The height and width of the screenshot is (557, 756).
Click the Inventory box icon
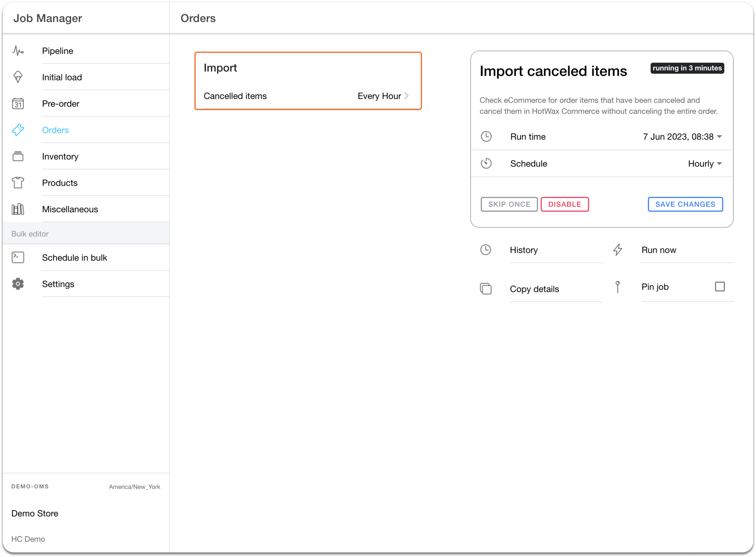tap(18, 156)
